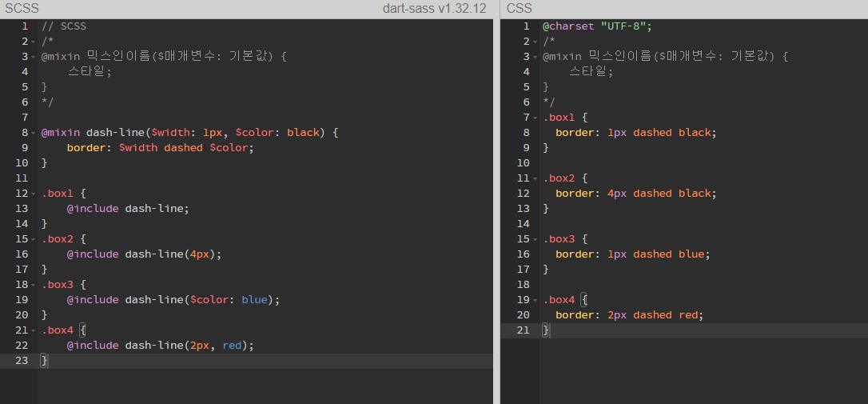
Task: Click '.box4' selector in SCSS pane
Action: 57,330
